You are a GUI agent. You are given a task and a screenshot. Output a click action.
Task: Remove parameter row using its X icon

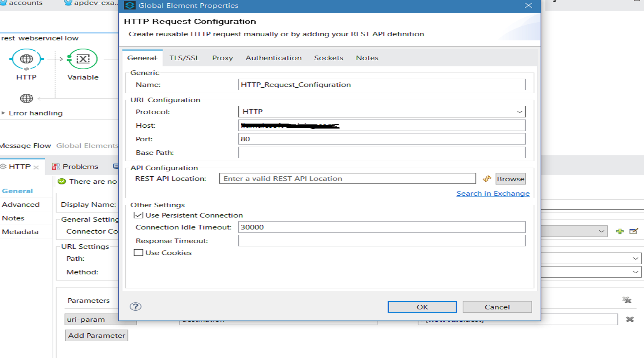(630, 319)
